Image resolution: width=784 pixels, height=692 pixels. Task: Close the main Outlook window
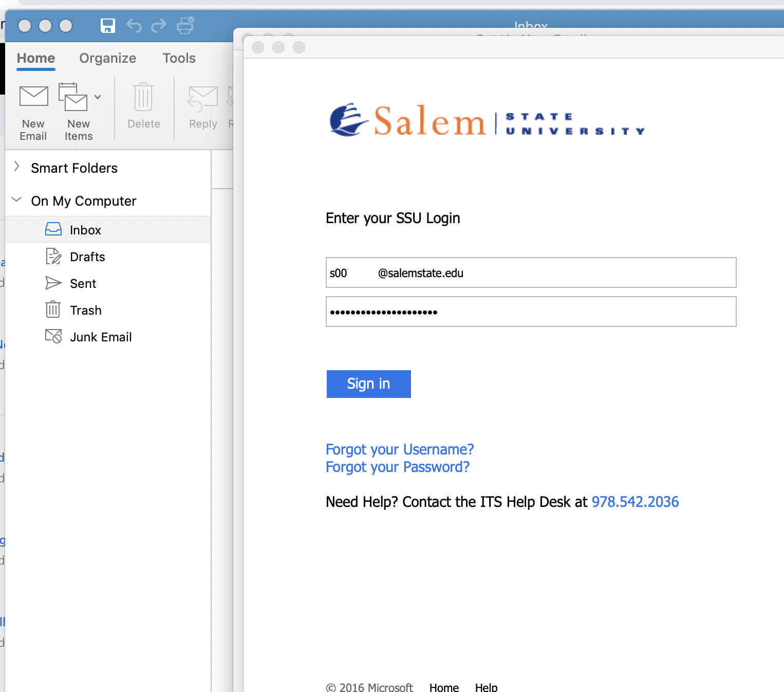(25, 26)
